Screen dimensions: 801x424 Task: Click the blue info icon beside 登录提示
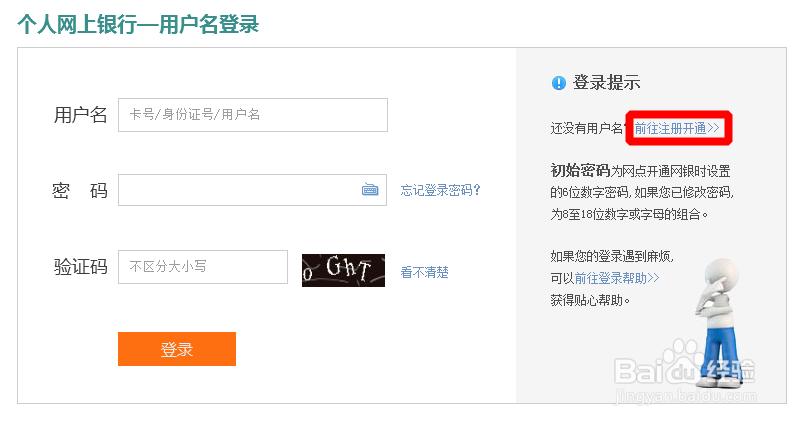558,83
